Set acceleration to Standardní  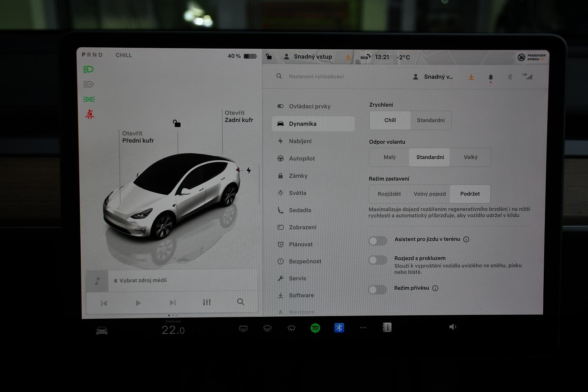(430, 120)
